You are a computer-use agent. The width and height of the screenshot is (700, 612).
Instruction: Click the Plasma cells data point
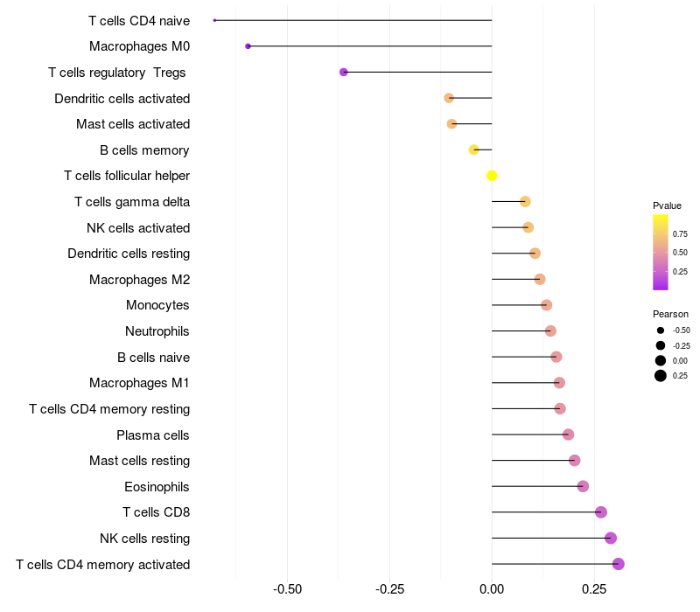click(x=568, y=435)
